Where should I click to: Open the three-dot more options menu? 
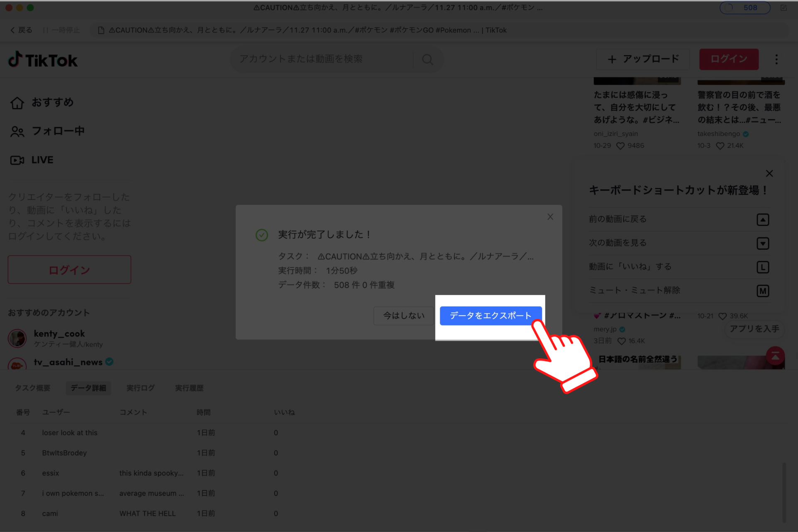(776, 59)
